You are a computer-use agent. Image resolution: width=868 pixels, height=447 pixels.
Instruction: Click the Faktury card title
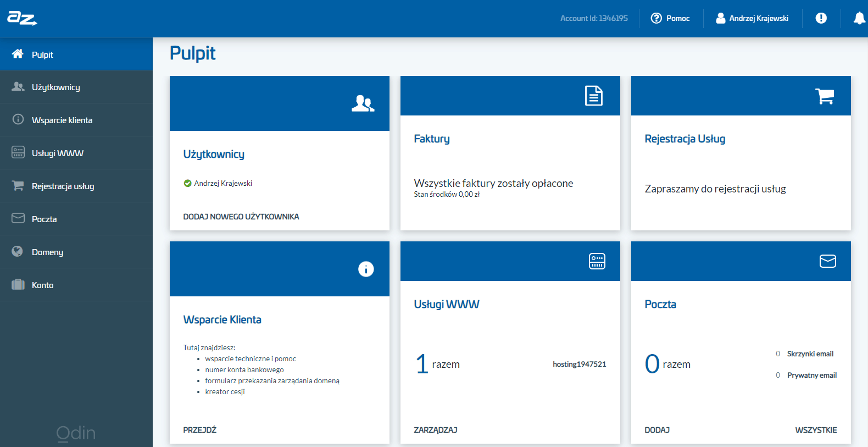(432, 139)
